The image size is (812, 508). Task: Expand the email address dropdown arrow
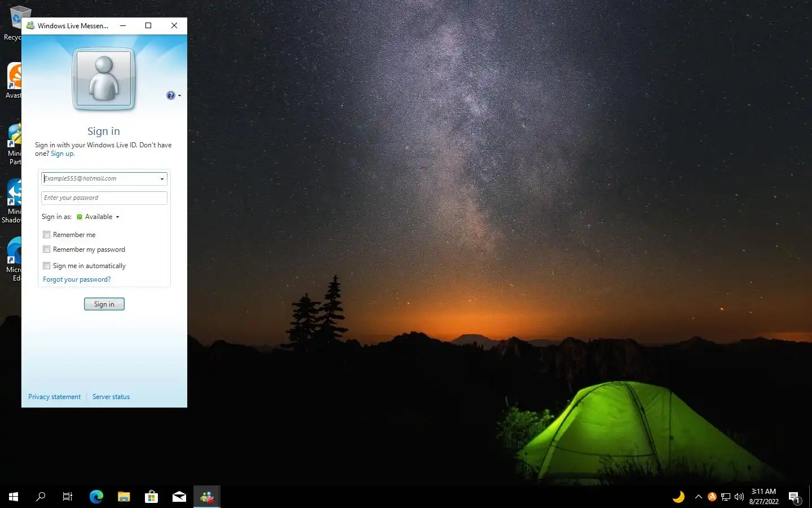pyautogui.click(x=162, y=179)
